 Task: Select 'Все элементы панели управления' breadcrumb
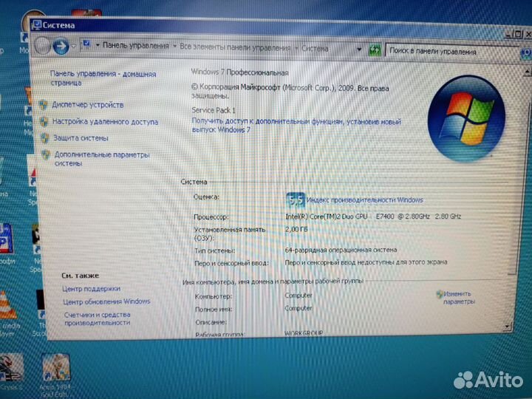[235, 47]
